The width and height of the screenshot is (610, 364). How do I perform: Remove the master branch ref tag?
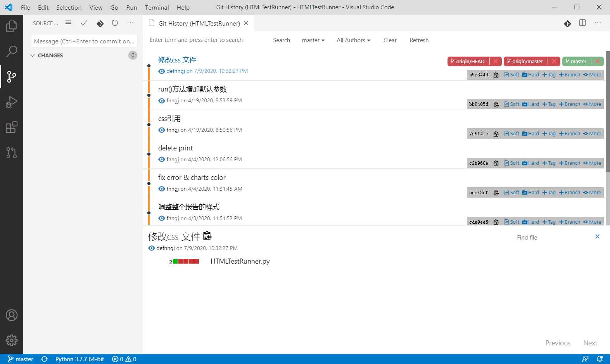point(598,61)
